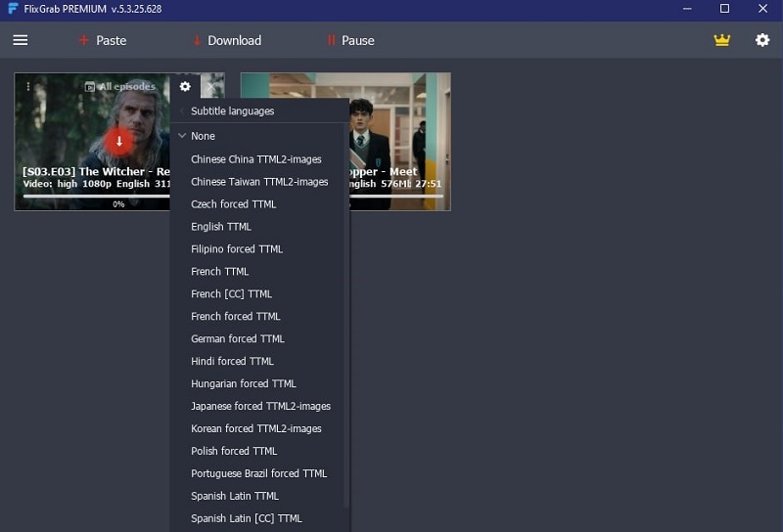Image resolution: width=783 pixels, height=532 pixels.
Task: Minimize the FlixGrab window
Action: click(x=687, y=9)
